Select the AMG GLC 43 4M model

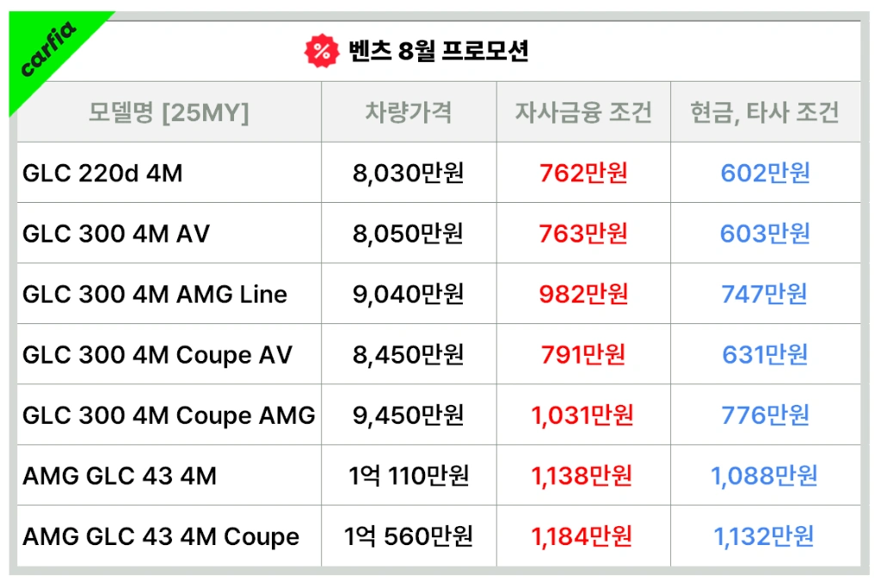[x=119, y=476]
